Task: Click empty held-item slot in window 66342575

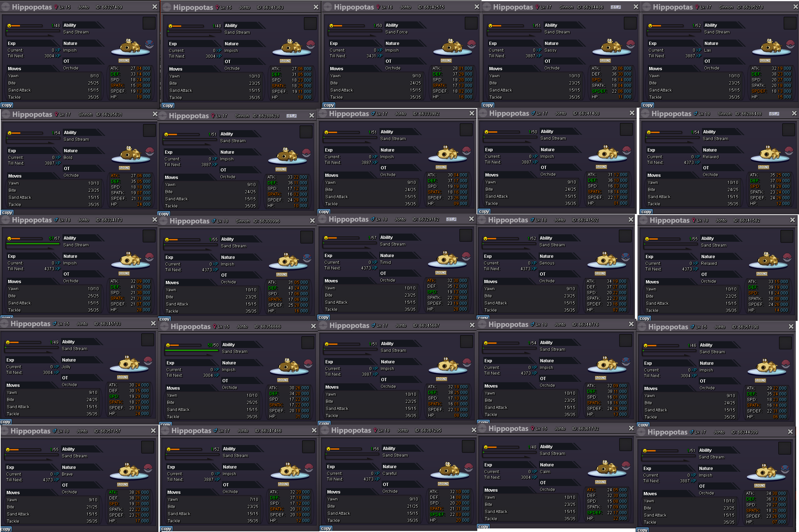Action: click(x=471, y=23)
